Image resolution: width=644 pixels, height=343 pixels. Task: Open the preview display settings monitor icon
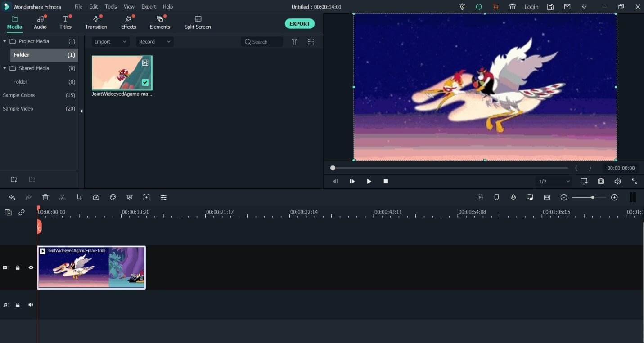[x=584, y=181]
